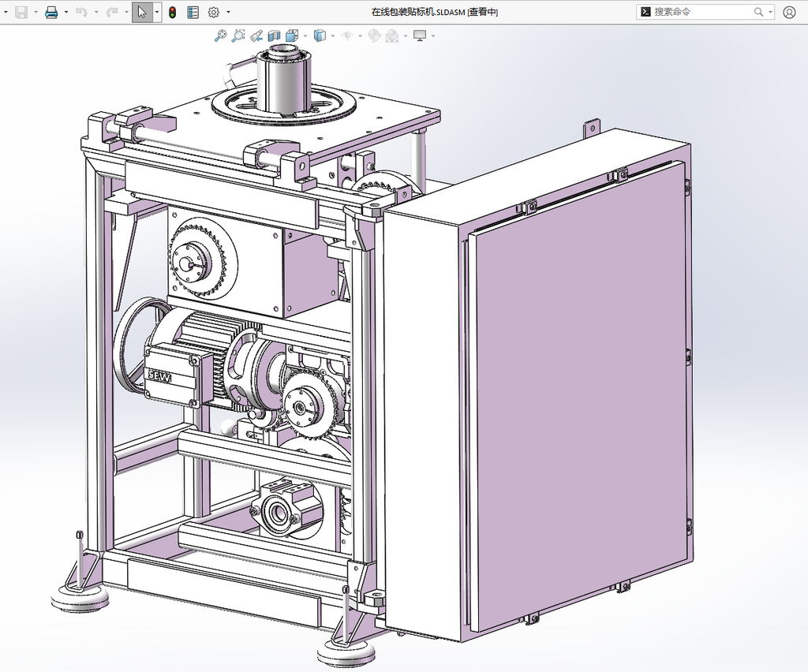This screenshot has height=672, width=808.
Task: Expand the leftmost toolbar dropdown arrow beside Save
Action: (6, 12)
